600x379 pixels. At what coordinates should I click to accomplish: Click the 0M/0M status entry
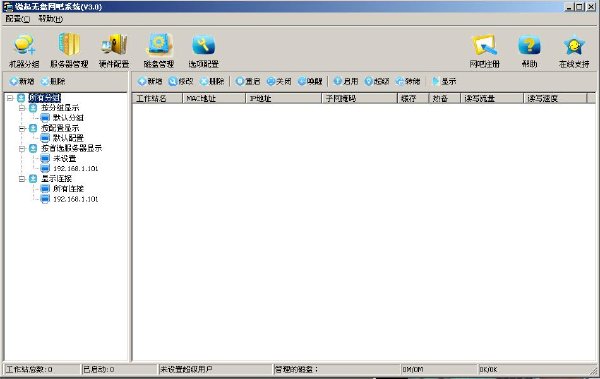point(439,369)
